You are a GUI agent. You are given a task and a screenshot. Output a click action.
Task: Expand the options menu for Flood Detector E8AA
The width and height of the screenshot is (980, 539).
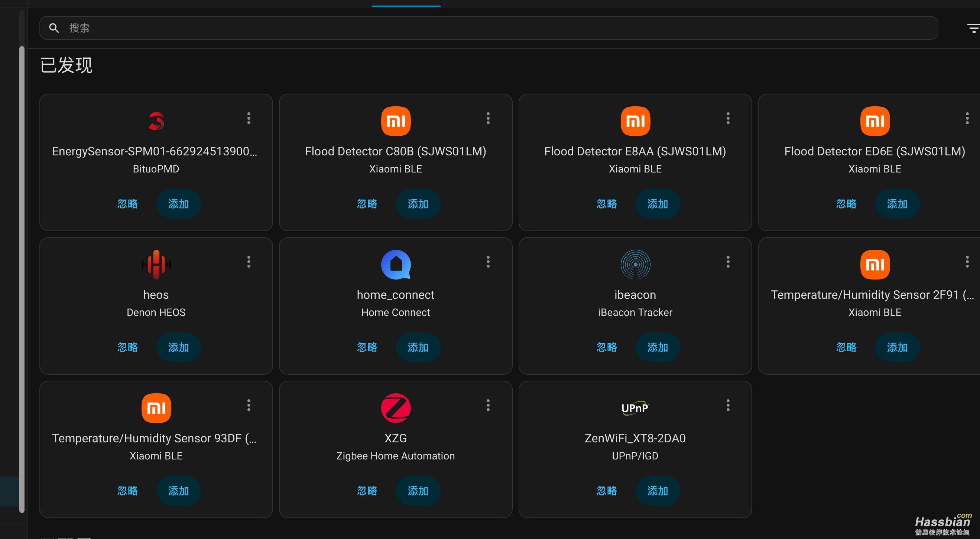click(x=728, y=118)
